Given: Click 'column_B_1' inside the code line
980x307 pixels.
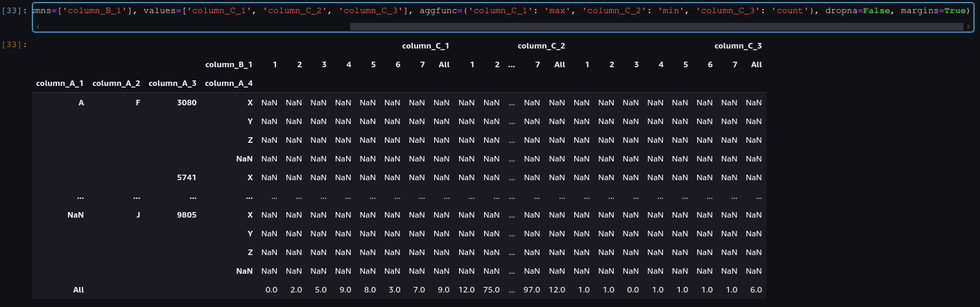Looking at the screenshot, I should click(96, 11).
